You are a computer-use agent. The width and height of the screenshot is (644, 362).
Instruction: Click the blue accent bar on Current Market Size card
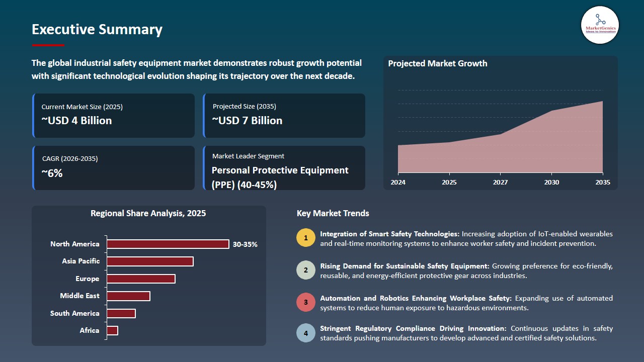33,115
